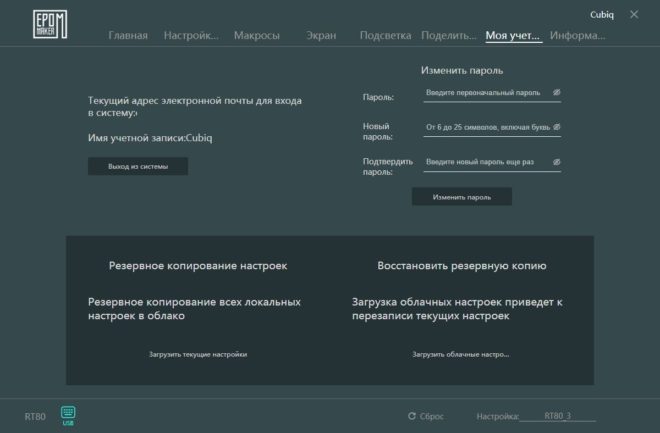Switch to the Поделить... tab
The width and height of the screenshot is (660, 433).
[x=449, y=35]
